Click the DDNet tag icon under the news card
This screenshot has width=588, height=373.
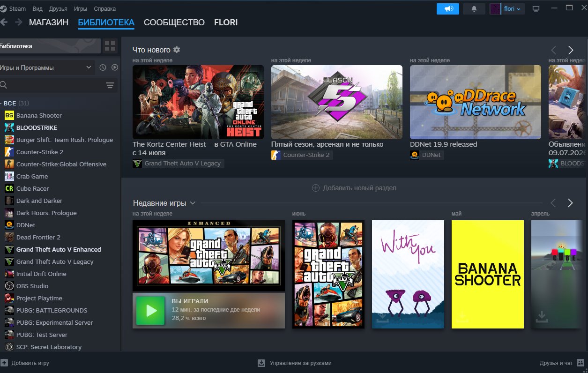coord(415,155)
